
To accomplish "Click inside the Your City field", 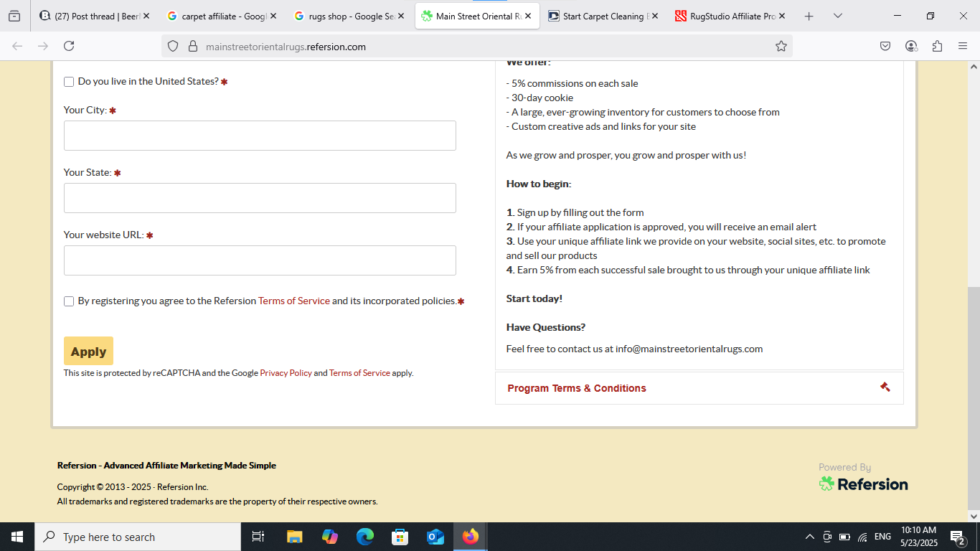I will click(260, 136).
